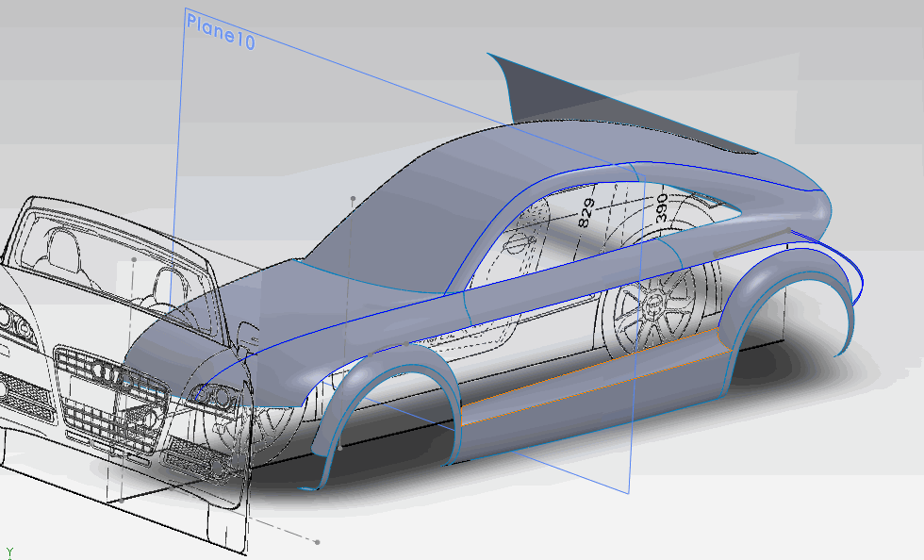Click the green Y axis triad indicator

10,552
